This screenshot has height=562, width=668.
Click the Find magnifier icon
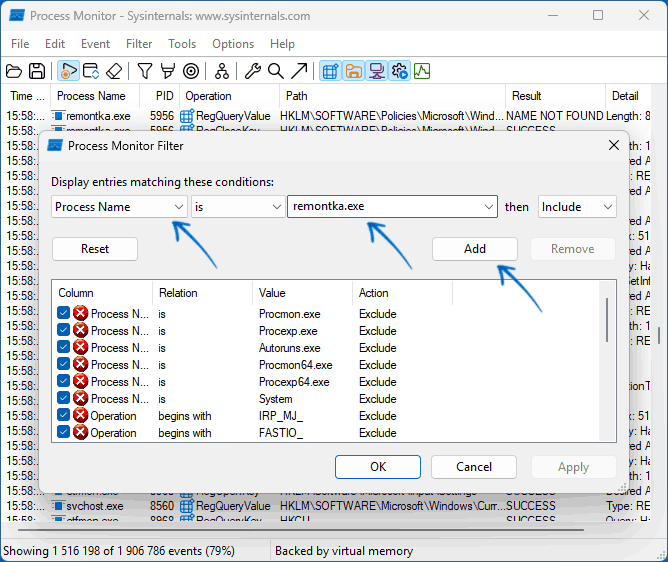276,71
